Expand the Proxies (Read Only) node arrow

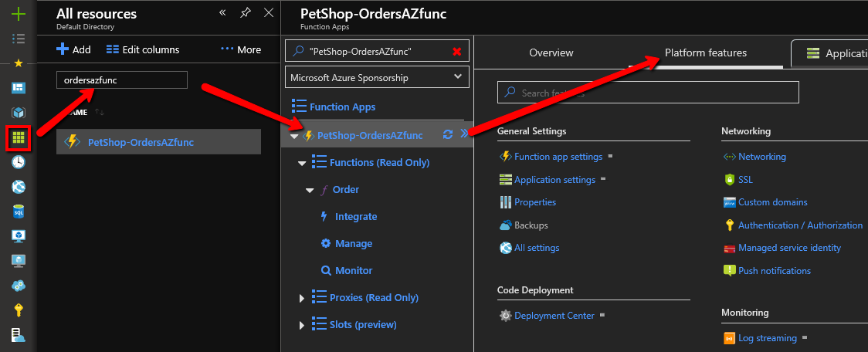(x=302, y=298)
